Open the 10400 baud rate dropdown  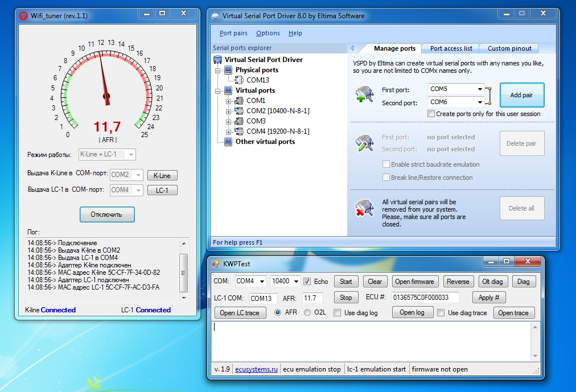[x=295, y=282]
